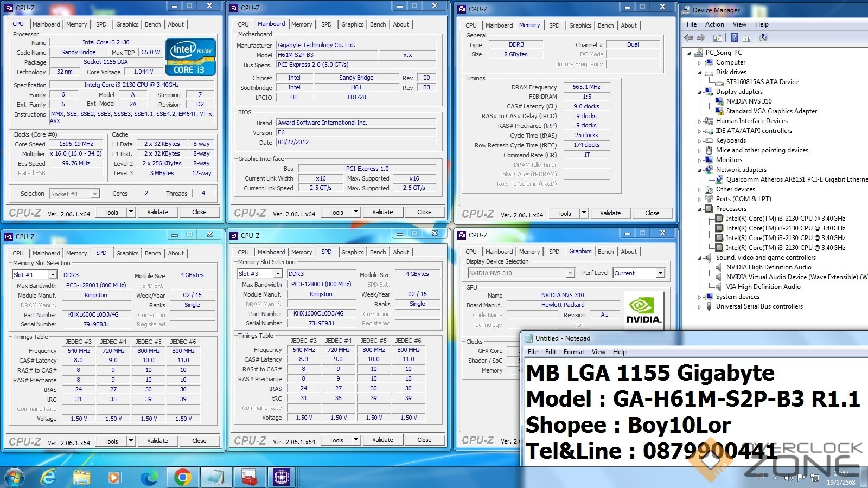Click the purple CPU-Z taskbar icon
Image resolution: width=868 pixels, height=488 pixels.
[x=282, y=477]
